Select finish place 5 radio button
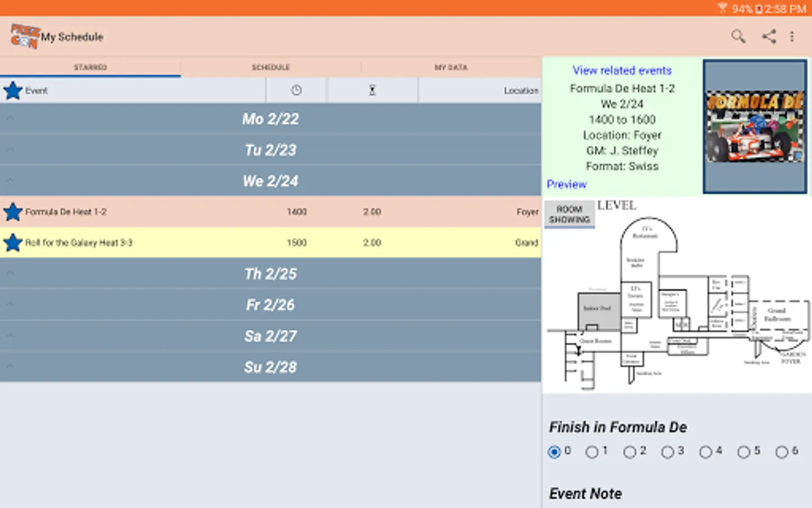This screenshot has width=812, height=508. 744,452
